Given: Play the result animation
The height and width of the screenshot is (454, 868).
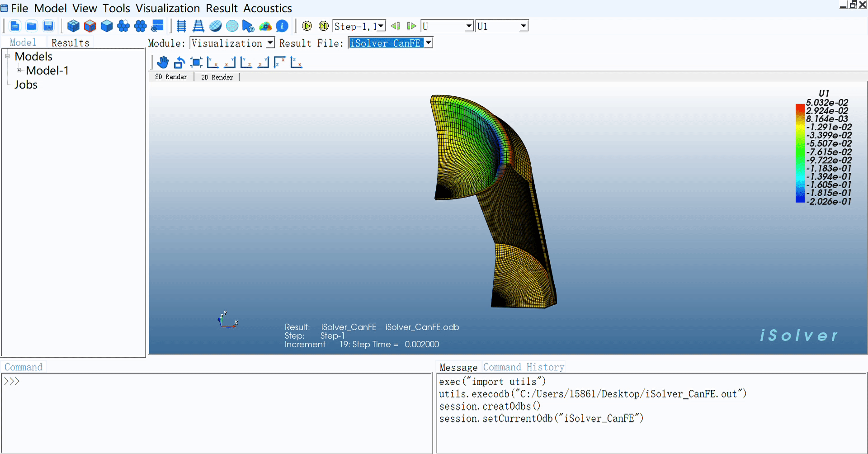Looking at the screenshot, I should (x=307, y=26).
